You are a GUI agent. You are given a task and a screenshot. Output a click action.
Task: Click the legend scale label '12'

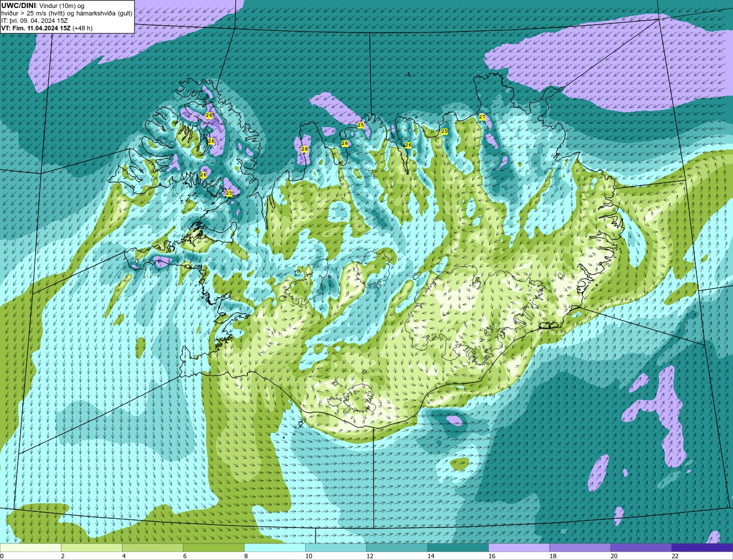[370, 556]
